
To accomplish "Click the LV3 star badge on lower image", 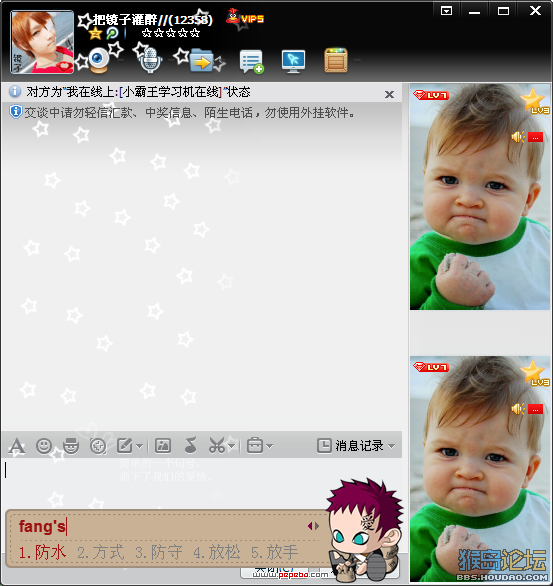I will click(x=535, y=373).
